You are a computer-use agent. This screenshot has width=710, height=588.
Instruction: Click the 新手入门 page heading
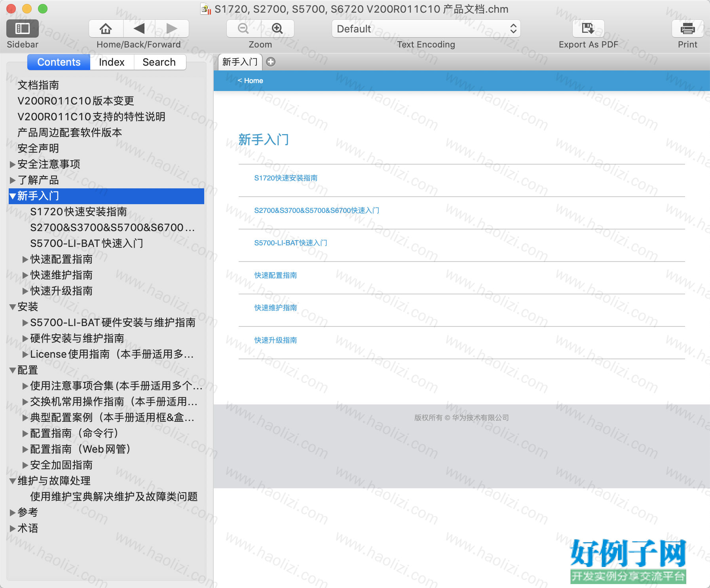[264, 140]
